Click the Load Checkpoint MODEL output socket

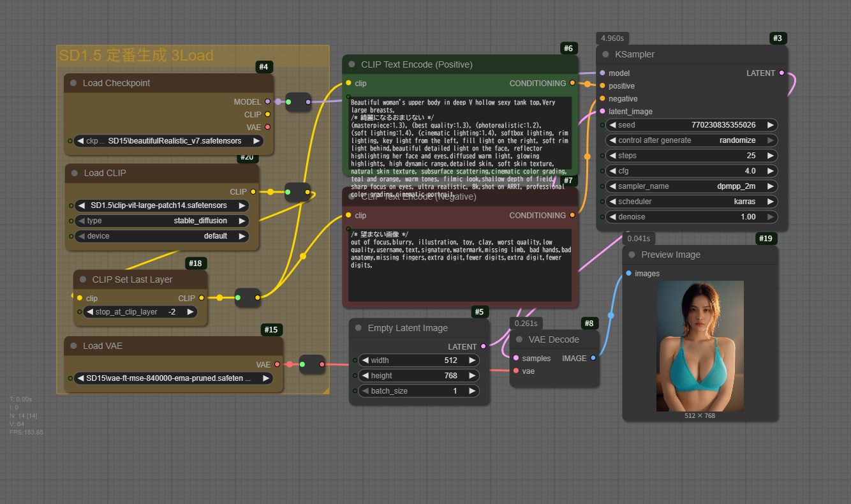[267, 102]
